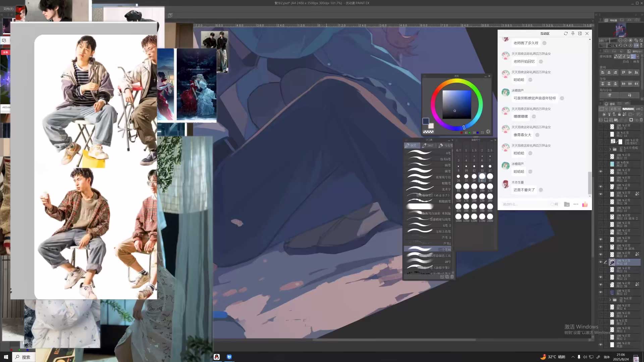The height and width of the screenshot is (362, 644).
Task: Toggle visibility of layer 图层 17
Action: (x=600, y=292)
